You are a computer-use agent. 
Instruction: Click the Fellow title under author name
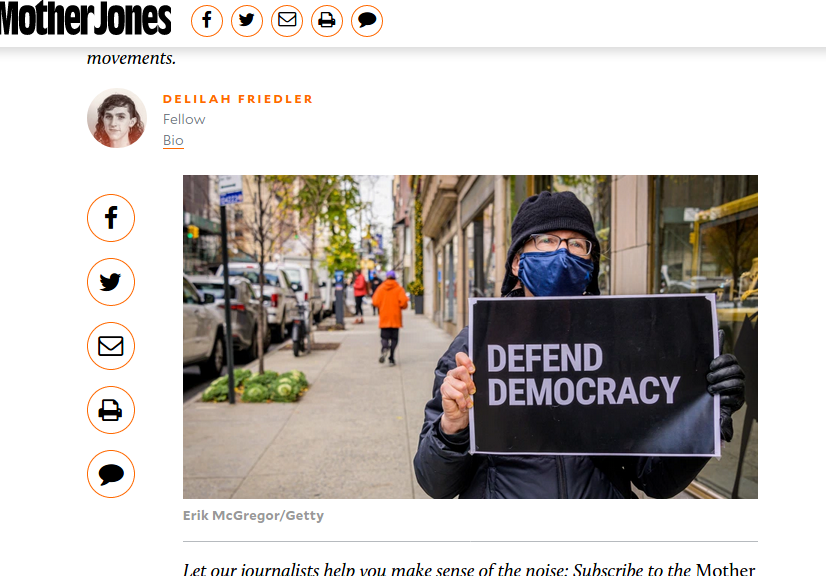pyautogui.click(x=184, y=120)
